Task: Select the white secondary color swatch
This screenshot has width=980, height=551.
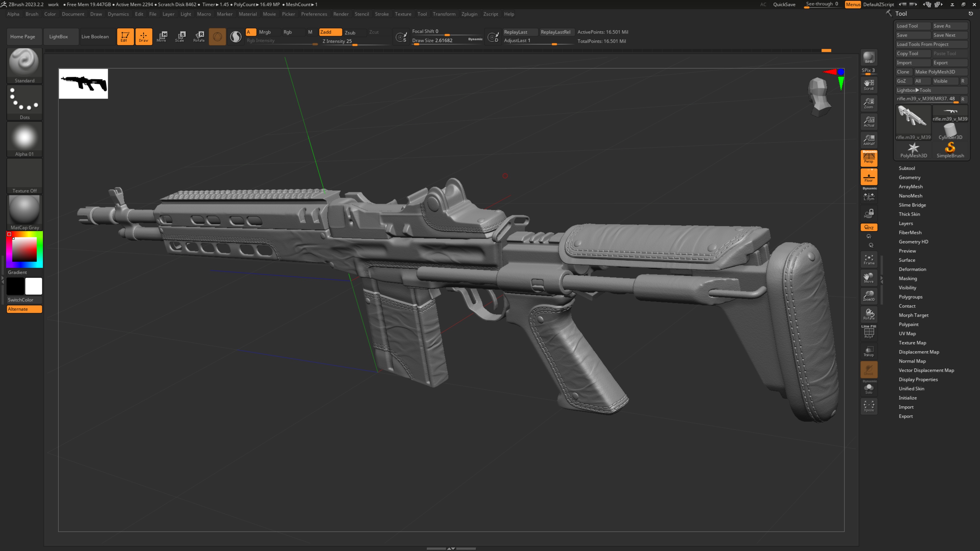Action: (33, 286)
